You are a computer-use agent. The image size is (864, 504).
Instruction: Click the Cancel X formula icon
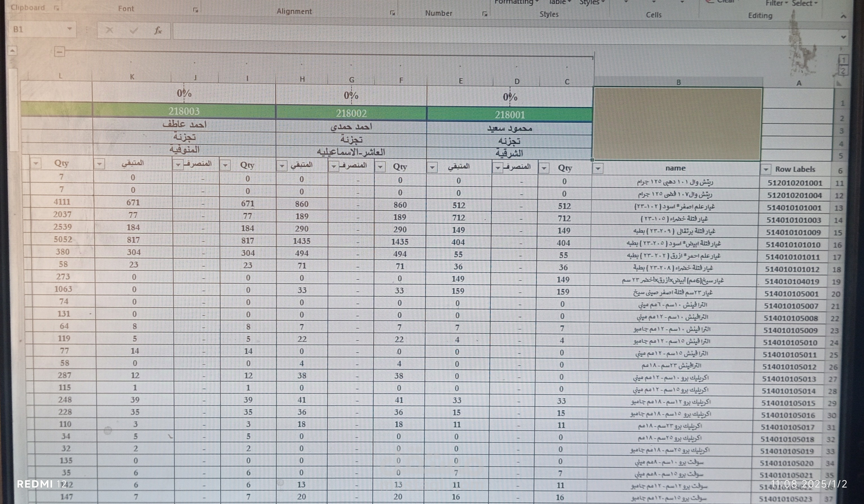pyautogui.click(x=109, y=30)
